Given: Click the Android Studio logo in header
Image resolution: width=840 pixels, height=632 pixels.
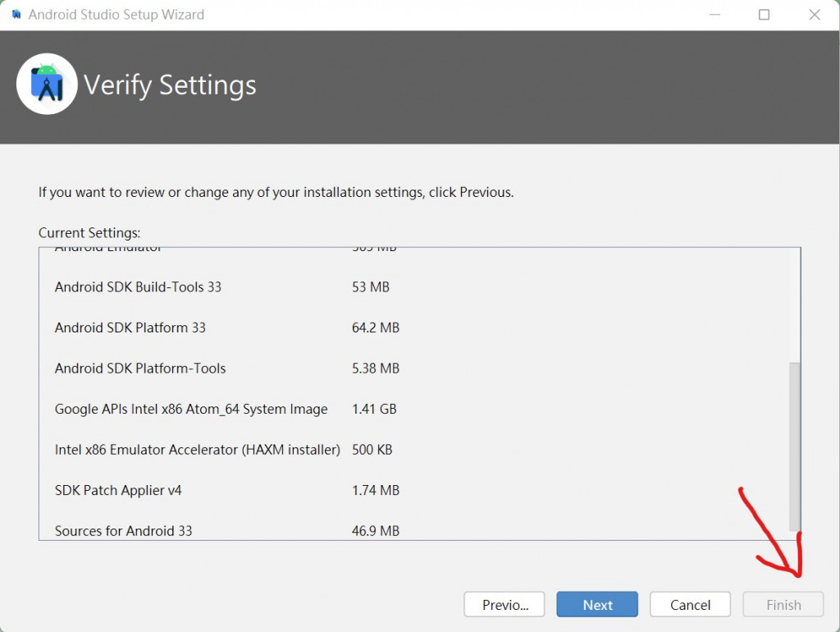Looking at the screenshot, I should click(47, 85).
